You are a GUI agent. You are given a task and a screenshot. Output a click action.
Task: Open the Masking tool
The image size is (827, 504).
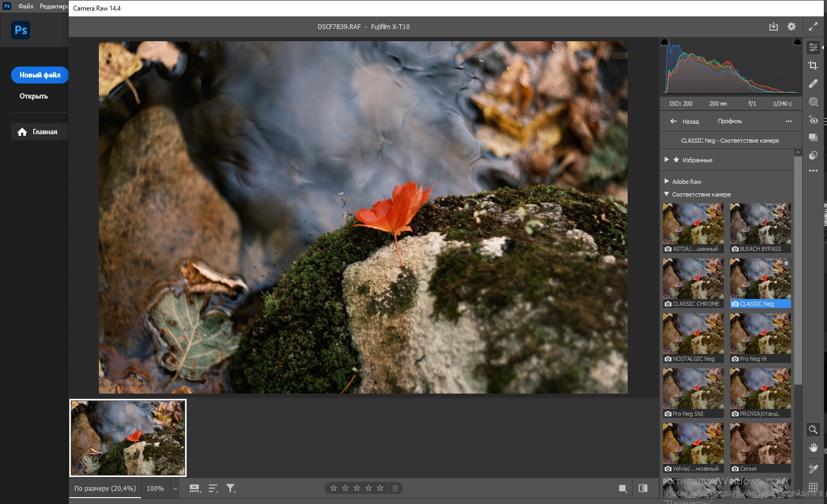tap(813, 102)
